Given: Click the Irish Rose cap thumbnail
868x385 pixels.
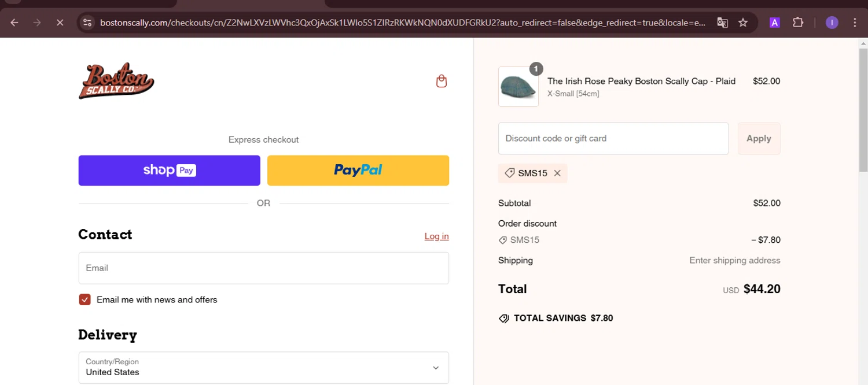Looking at the screenshot, I should pyautogui.click(x=518, y=87).
